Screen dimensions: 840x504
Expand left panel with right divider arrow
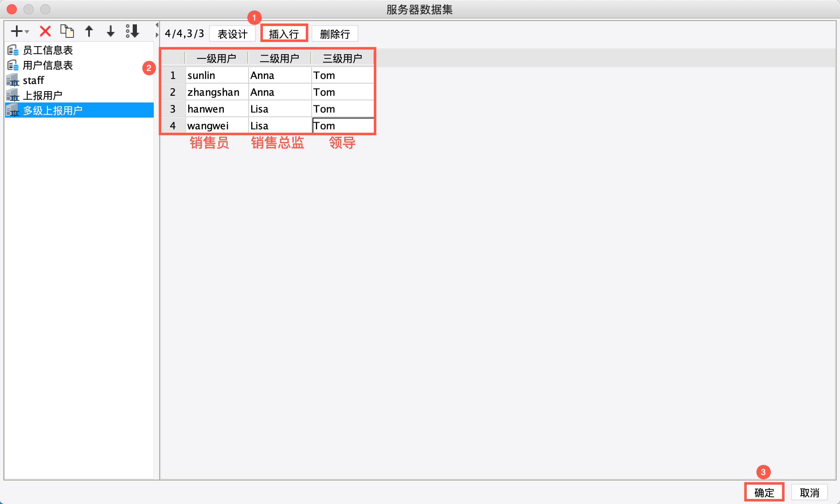[157, 35]
